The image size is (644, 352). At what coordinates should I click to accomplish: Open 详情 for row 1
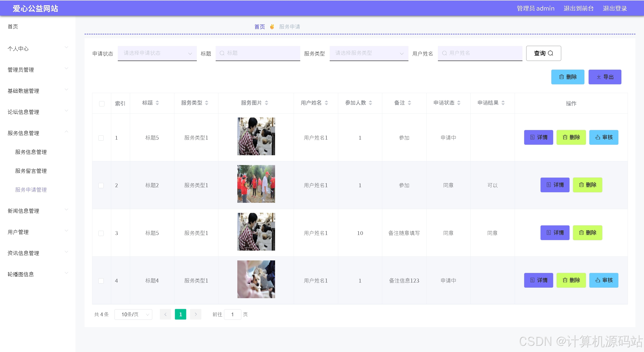[538, 137]
